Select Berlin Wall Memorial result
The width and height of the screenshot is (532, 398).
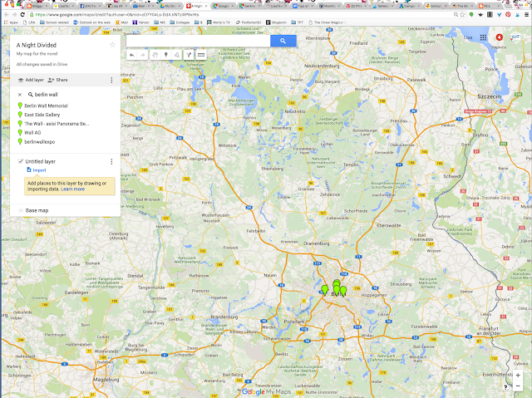pyautogui.click(x=42, y=106)
